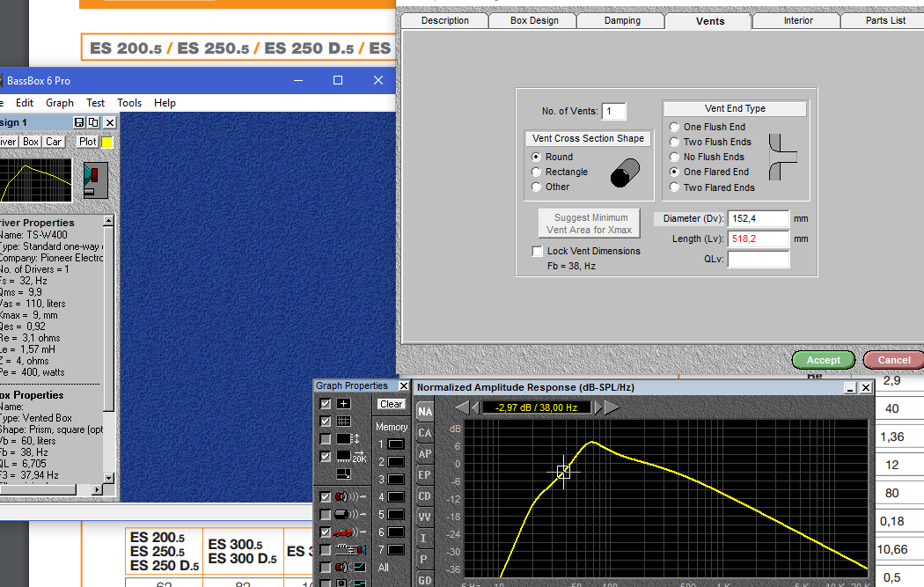Toggle the 20K range checkbox
The height and width of the screenshot is (587, 924).
click(326, 457)
